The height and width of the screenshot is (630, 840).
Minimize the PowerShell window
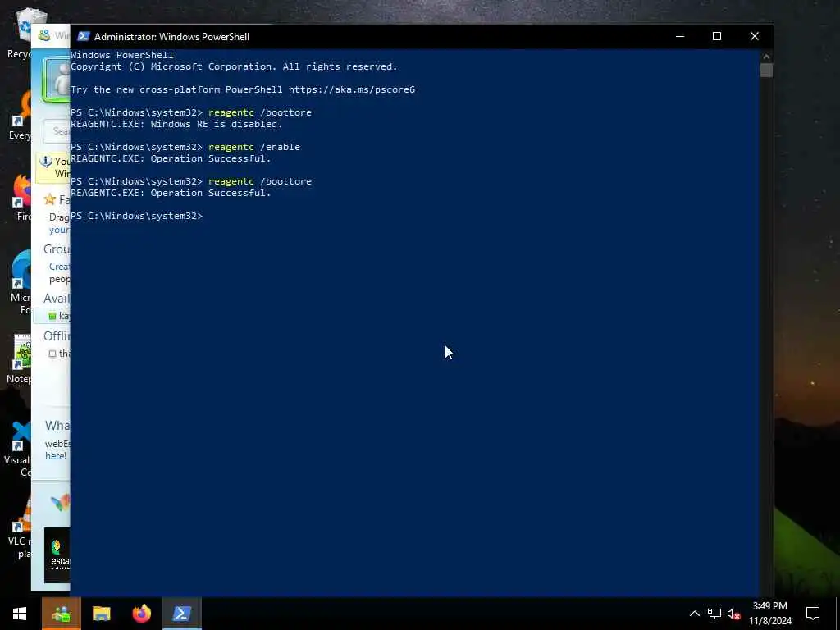pos(680,36)
